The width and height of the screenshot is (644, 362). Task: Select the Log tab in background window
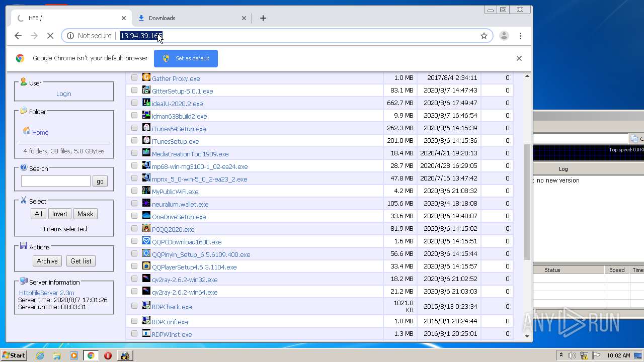pyautogui.click(x=563, y=169)
